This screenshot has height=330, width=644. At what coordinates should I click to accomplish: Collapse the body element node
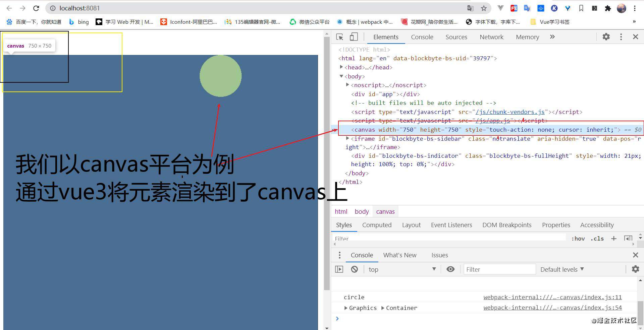[341, 76]
